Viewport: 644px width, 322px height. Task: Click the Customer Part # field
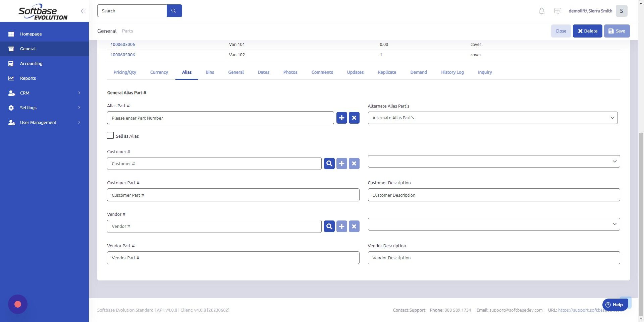tap(233, 195)
